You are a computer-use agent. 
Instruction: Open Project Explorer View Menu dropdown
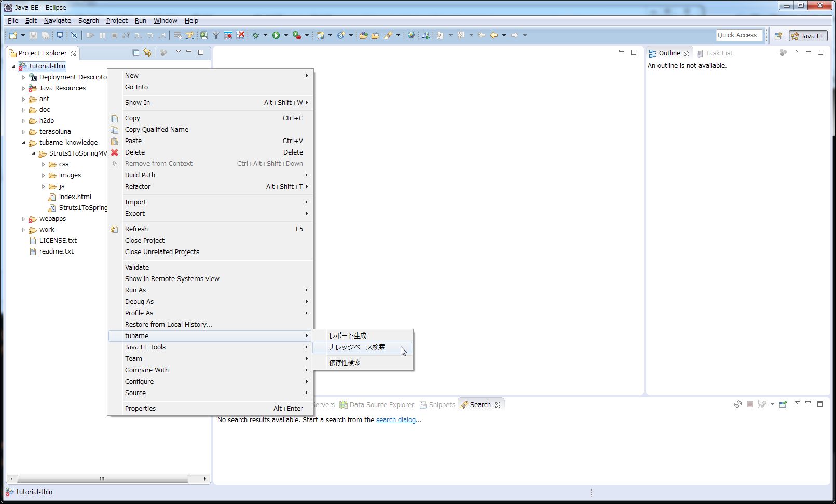click(x=178, y=52)
